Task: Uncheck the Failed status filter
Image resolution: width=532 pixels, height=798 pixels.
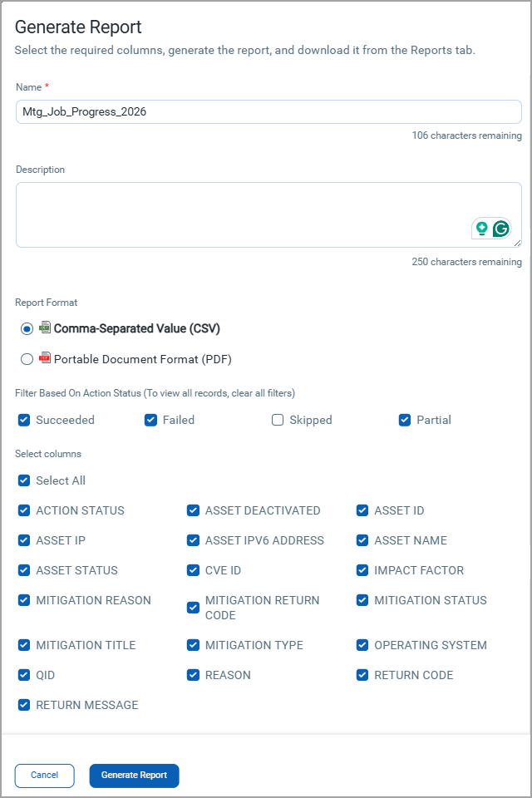Action: 150,420
